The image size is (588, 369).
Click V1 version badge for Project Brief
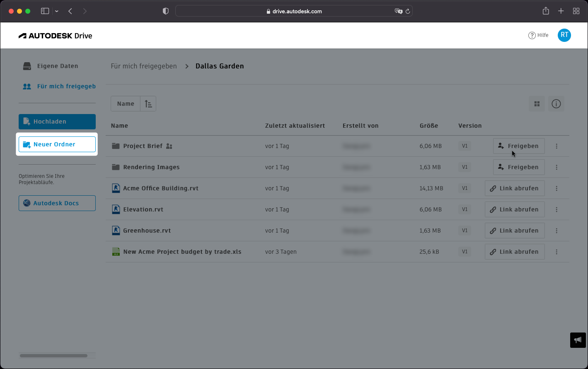point(465,146)
